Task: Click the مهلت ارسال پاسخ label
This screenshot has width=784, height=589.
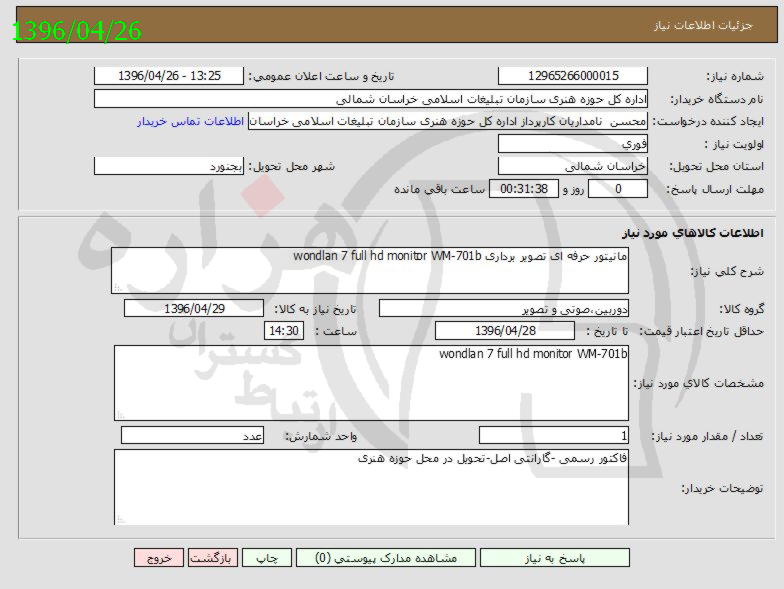Action: point(715,190)
